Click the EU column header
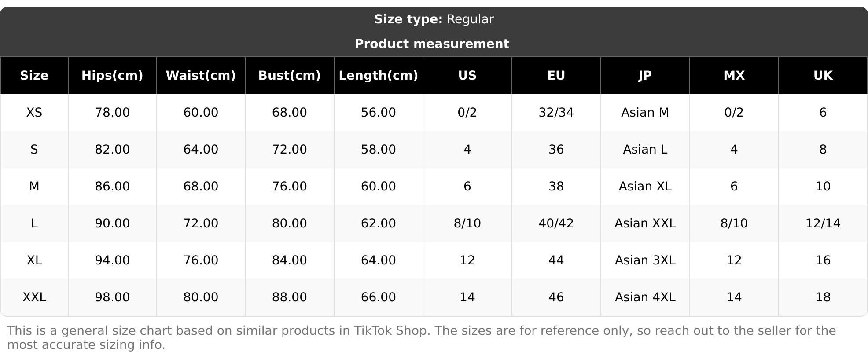The width and height of the screenshot is (868, 359). pos(556,76)
